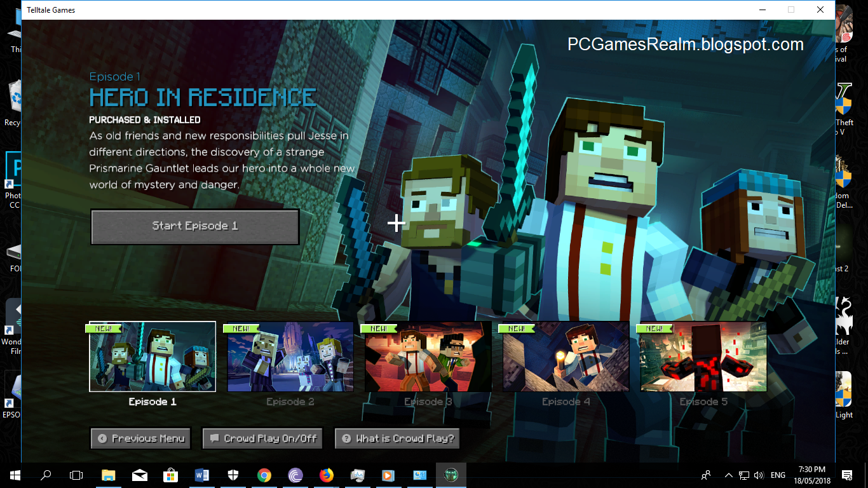Open taskbar Search magnifier
The width and height of the screenshot is (868, 488).
pyautogui.click(x=46, y=475)
